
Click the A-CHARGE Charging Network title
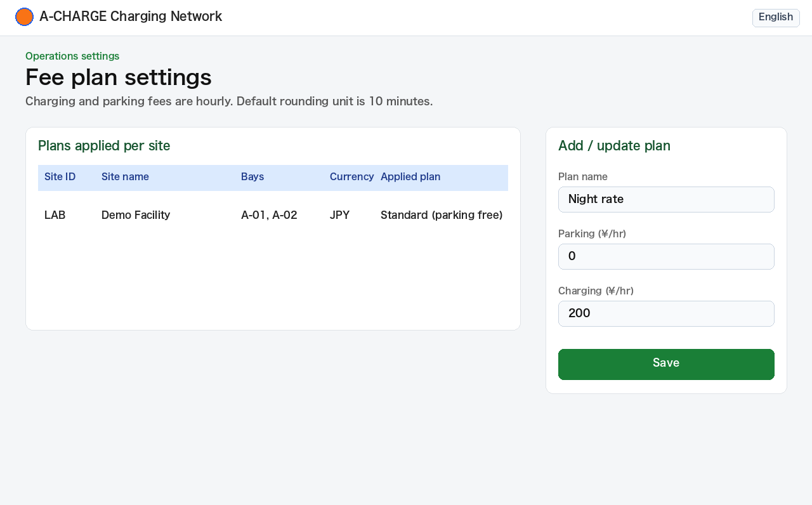(x=131, y=17)
